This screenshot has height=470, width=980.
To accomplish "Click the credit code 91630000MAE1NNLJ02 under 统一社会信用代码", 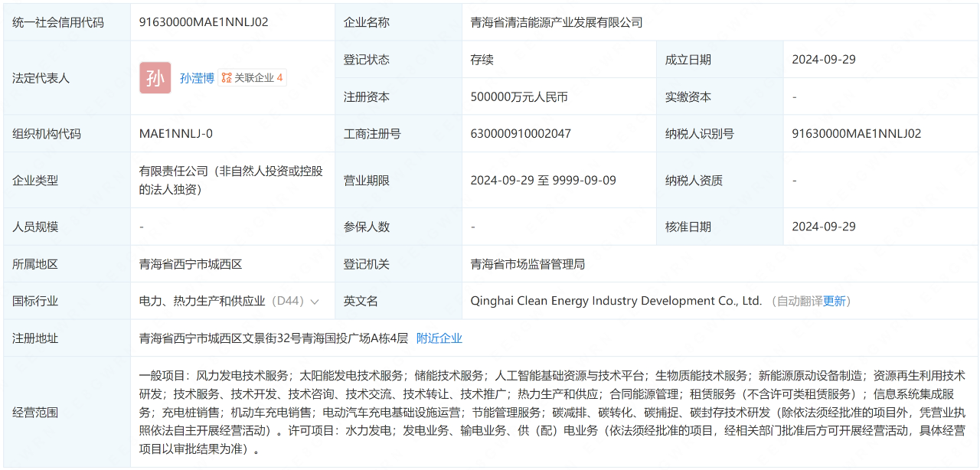I will 204,22.
